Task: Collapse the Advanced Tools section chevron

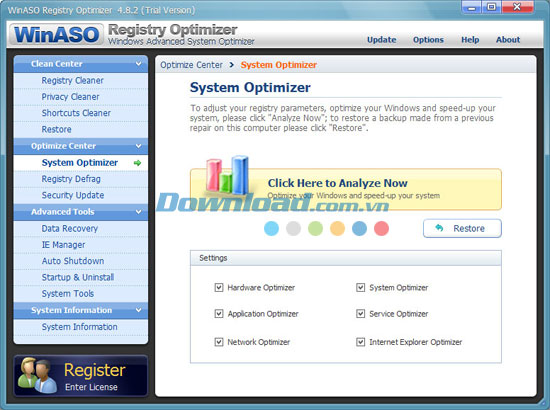Action: tap(139, 212)
